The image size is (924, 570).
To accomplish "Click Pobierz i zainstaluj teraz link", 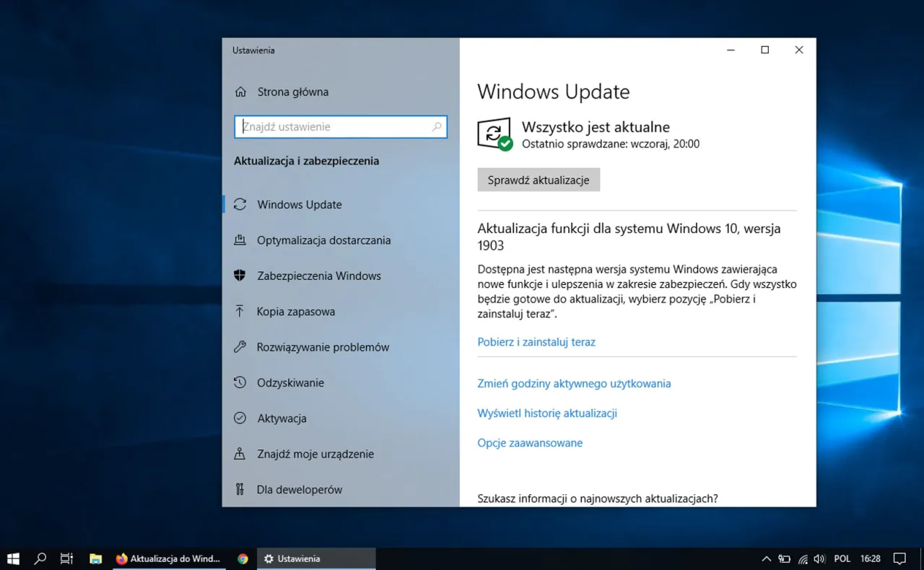I will coord(536,341).
